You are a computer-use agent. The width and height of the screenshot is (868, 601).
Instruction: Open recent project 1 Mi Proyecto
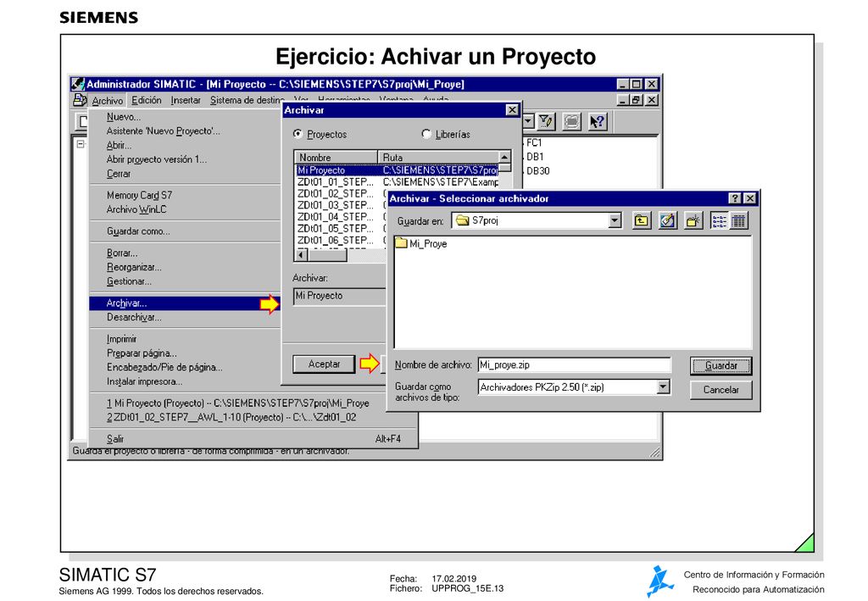click(238, 403)
